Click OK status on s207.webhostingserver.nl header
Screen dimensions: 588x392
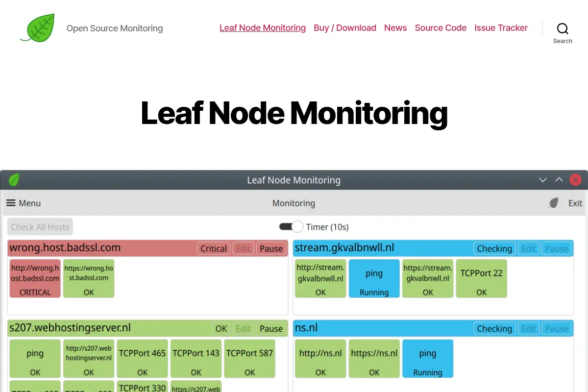221,328
